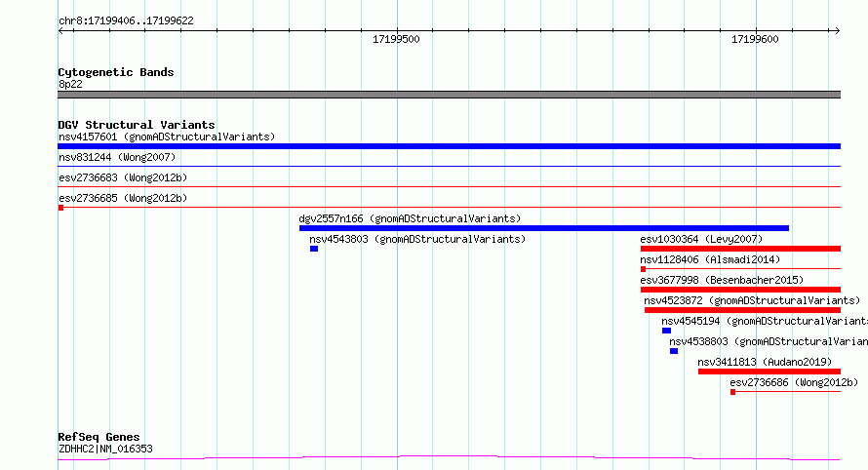Click the red square marker under esv2736686

tap(733, 392)
